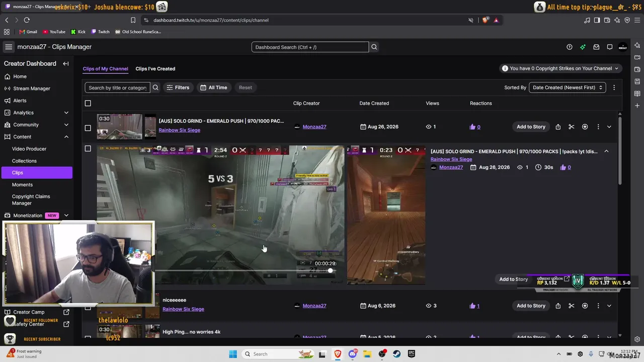Click the feature clip icon on first row
The width and height of the screenshot is (644, 362).
(585, 127)
